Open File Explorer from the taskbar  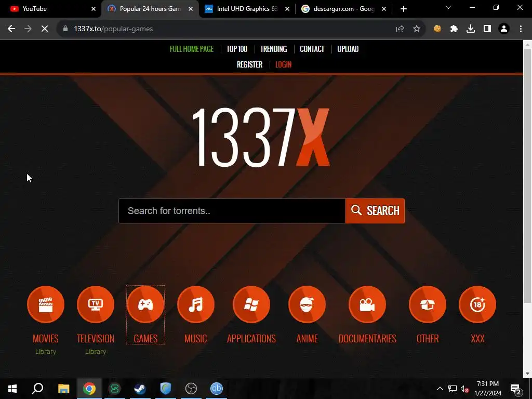point(63,389)
